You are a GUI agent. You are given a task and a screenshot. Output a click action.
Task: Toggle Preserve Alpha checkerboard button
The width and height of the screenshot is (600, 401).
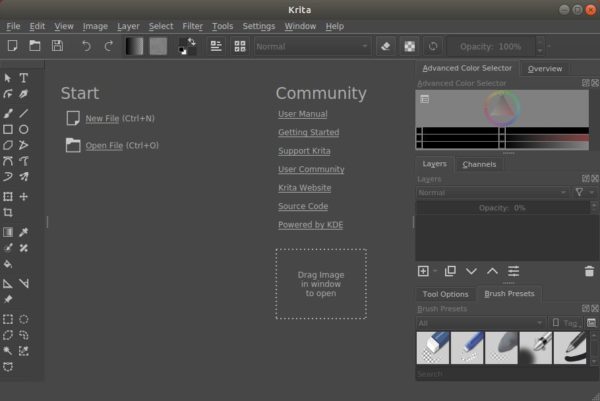[409, 46]
